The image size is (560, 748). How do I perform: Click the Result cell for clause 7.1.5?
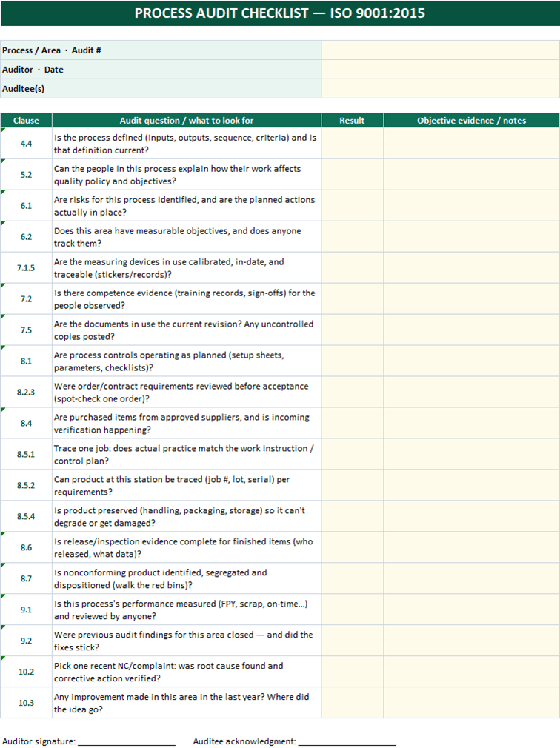352,267
